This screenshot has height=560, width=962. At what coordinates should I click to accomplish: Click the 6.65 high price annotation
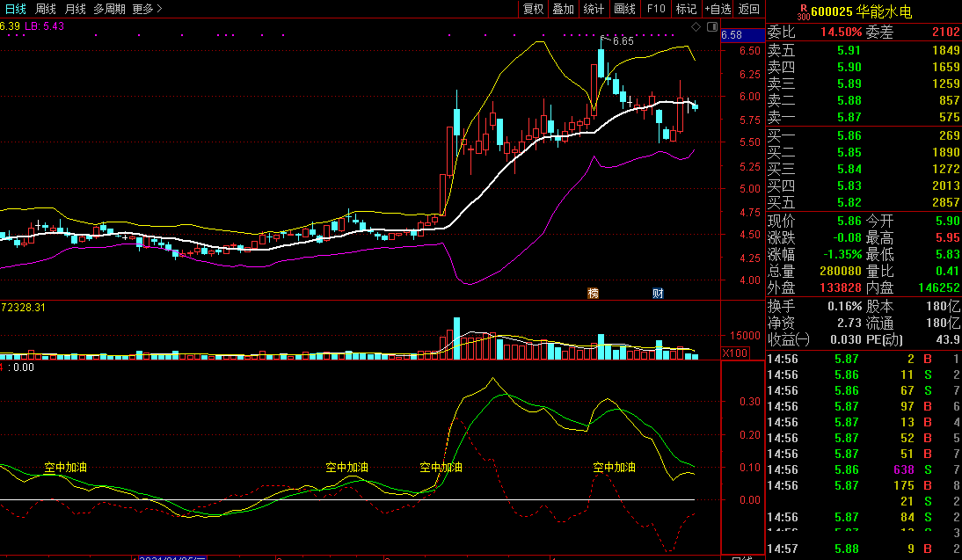[x=623, y=41]
